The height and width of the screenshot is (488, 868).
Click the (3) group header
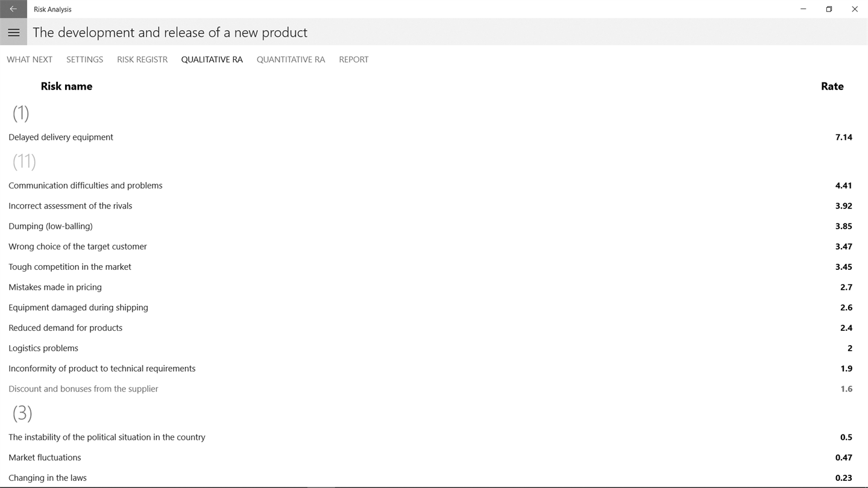click(22, 413)
